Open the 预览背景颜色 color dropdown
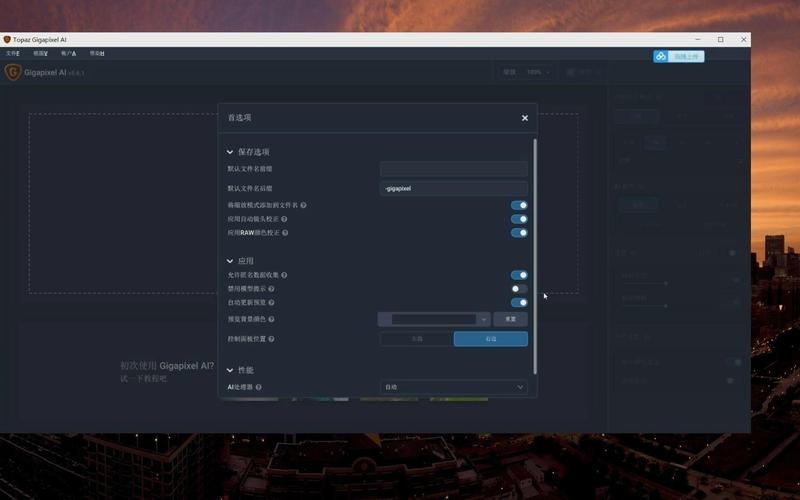This screenshot has width=800, height=500. pyautogui.click(x=434, y=319)
